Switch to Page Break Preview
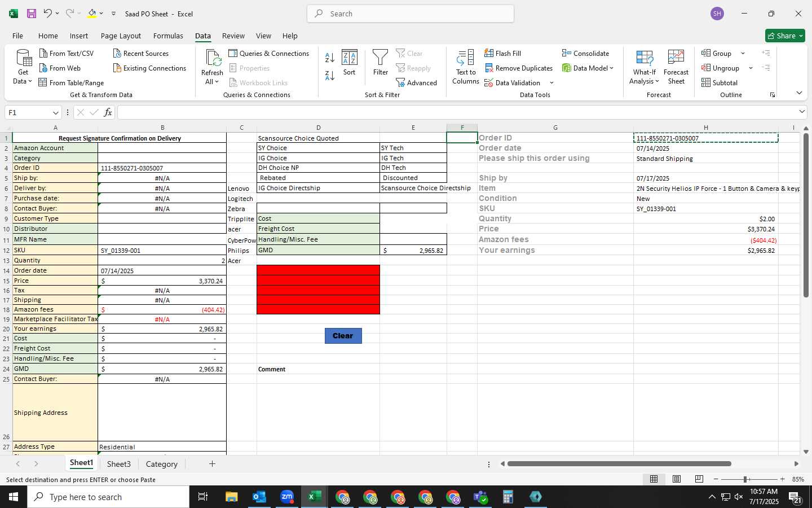Screen dimensions: 812x508 click(x=699, y=479)
